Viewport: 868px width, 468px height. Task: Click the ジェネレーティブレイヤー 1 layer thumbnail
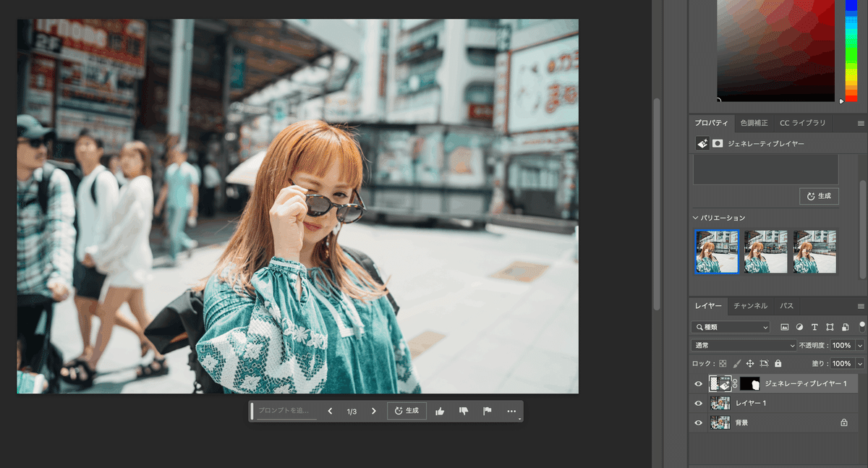pos(720,383)
